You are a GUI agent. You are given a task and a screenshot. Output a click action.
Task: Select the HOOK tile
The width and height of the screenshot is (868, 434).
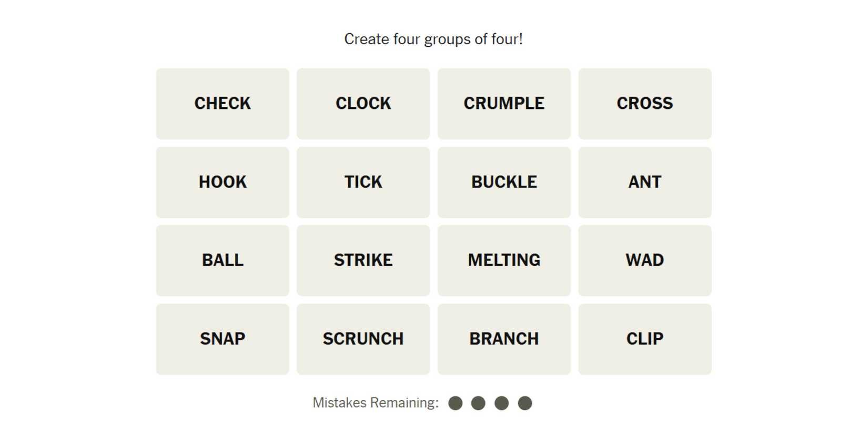click(222, 182)
